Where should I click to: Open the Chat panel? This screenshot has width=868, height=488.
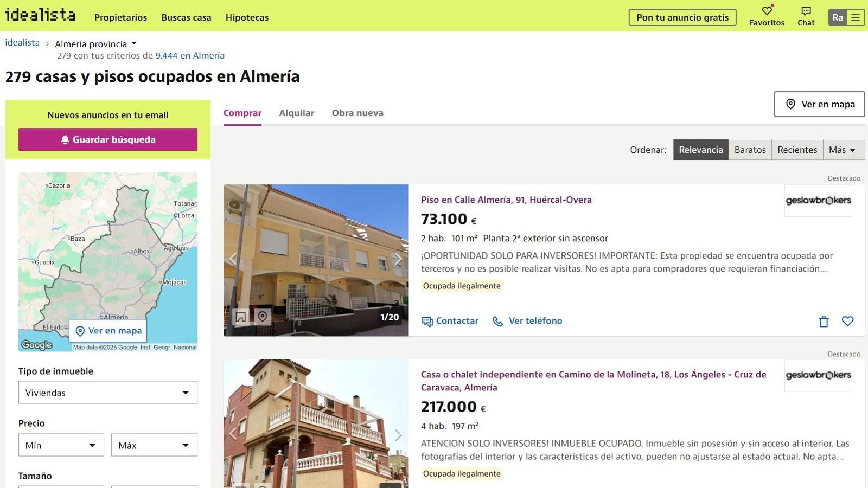point(806,15)
